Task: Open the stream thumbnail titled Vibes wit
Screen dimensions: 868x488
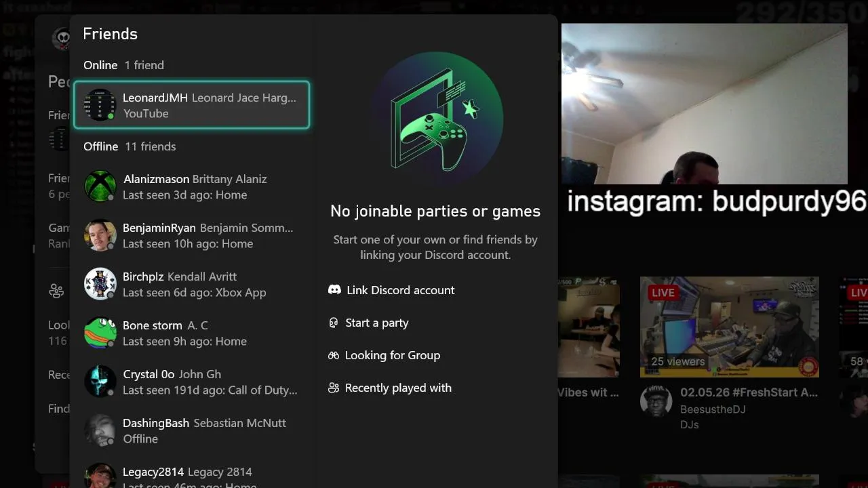Action: tap(588, 327)
